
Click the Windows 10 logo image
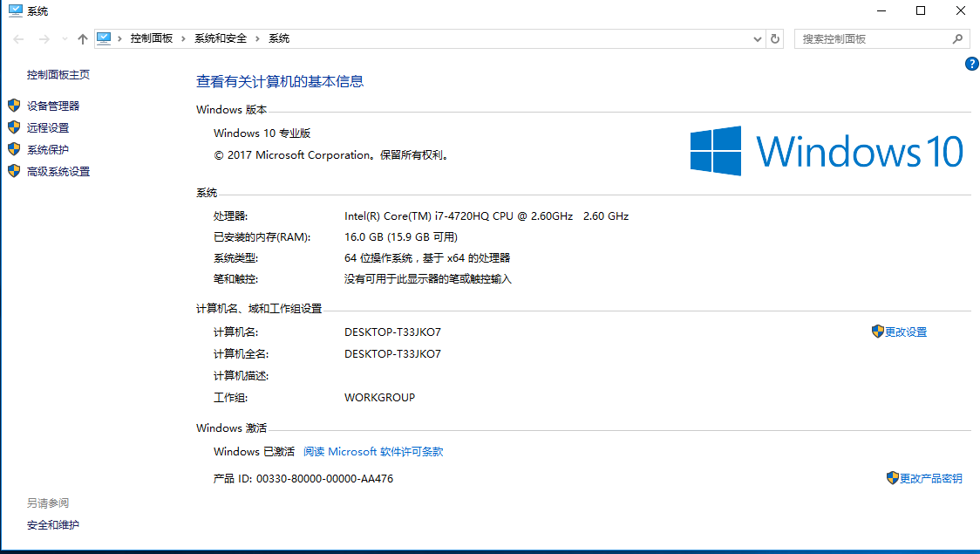pos(827,151)
